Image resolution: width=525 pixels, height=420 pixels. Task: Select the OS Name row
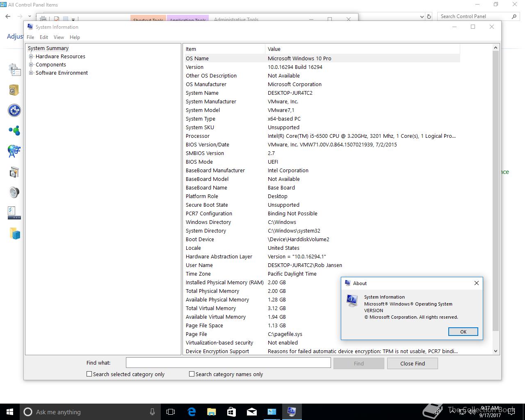point(322,58)
